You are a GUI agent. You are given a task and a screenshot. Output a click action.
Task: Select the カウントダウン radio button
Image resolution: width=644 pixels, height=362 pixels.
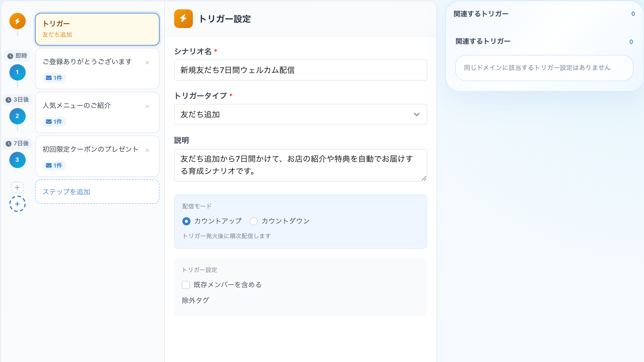tap(254, 221)
